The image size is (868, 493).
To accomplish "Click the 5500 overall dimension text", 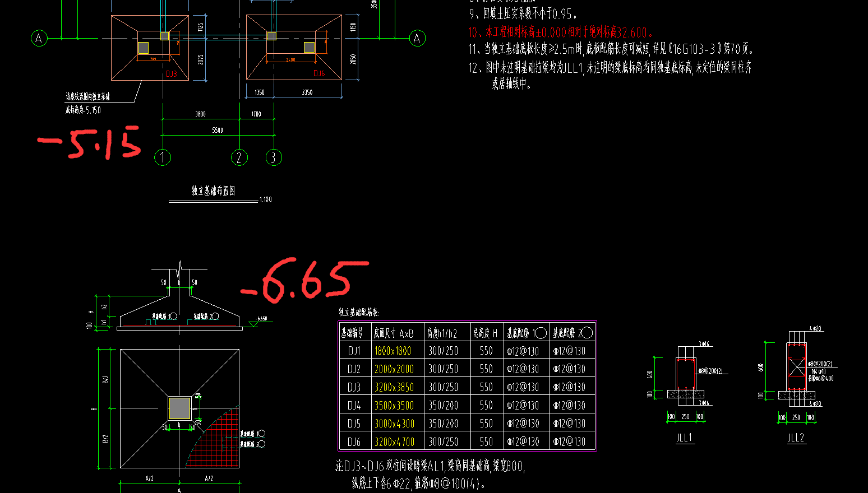I will [218, 131].
